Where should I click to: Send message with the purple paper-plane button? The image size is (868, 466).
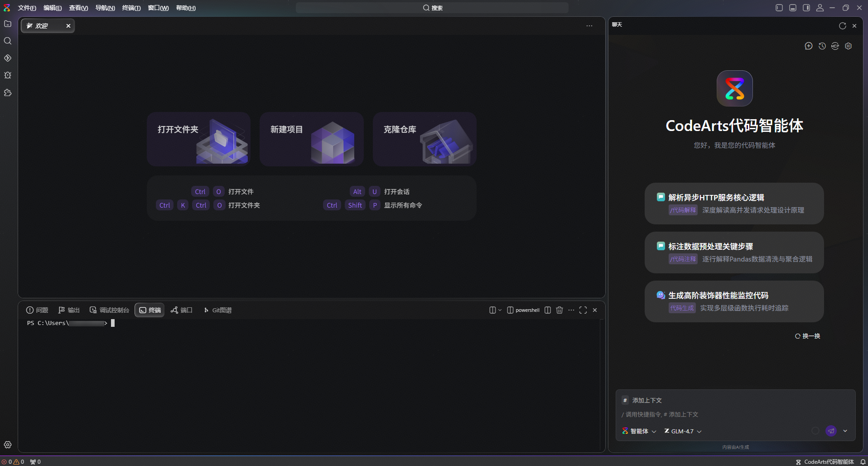point(831,431)
